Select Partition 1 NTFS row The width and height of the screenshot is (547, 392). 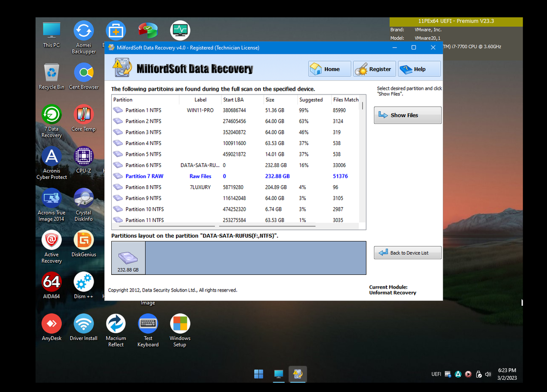[235, 110]
